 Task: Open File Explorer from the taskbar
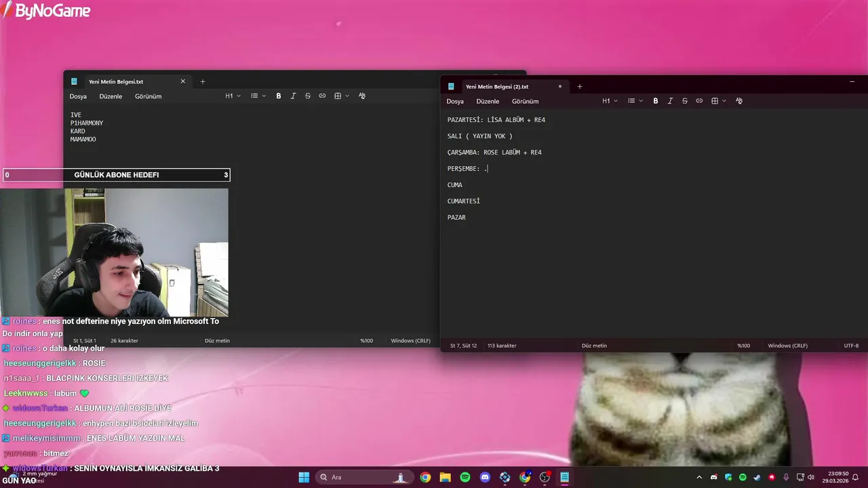point(445,477)
